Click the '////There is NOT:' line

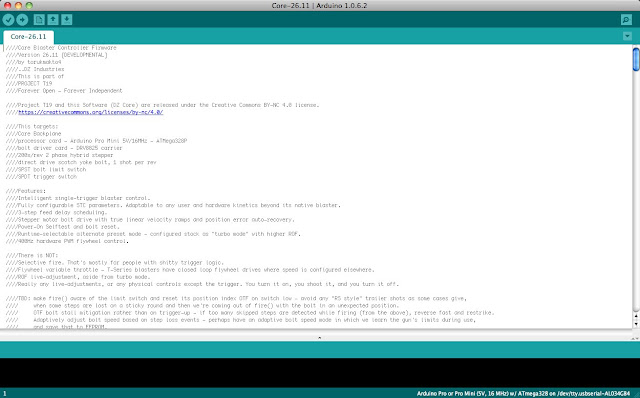pos(32,256)
